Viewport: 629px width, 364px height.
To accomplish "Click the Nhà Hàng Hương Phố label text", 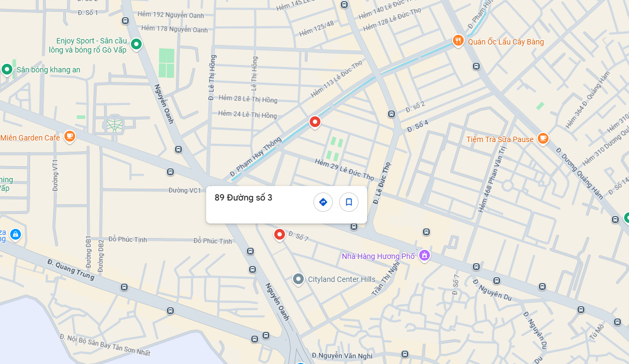I will coord(378,256).
